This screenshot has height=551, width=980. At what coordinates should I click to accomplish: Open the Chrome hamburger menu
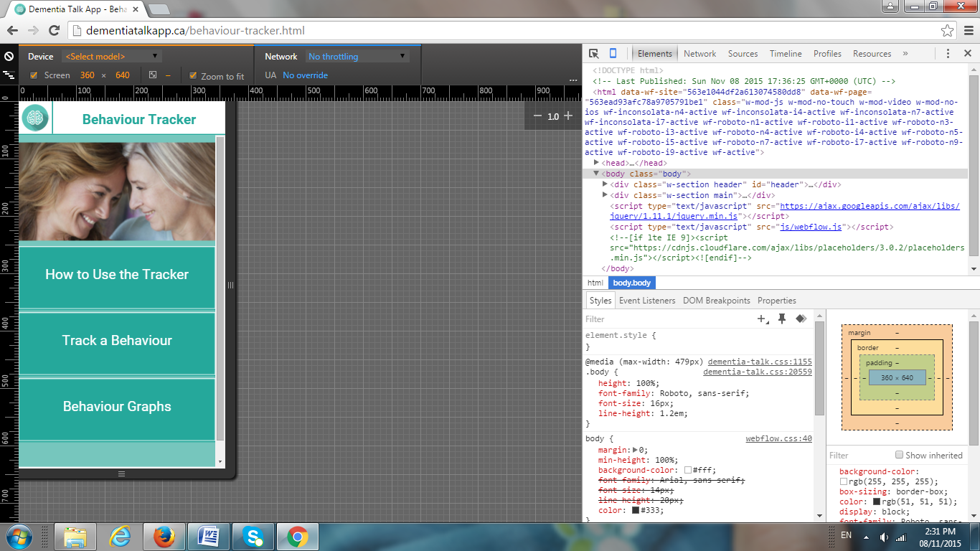coord(967,31)
